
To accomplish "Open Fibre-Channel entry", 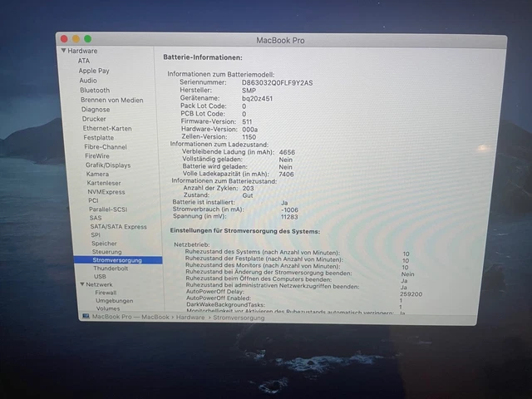I will click(x=106, y=147).
